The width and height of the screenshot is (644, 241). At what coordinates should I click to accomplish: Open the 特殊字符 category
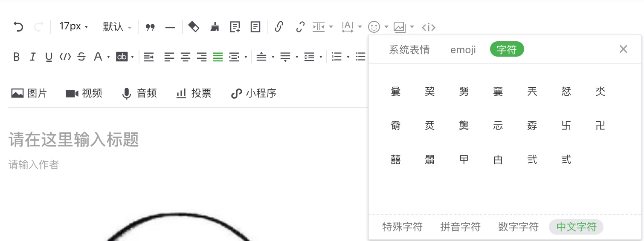402,227
